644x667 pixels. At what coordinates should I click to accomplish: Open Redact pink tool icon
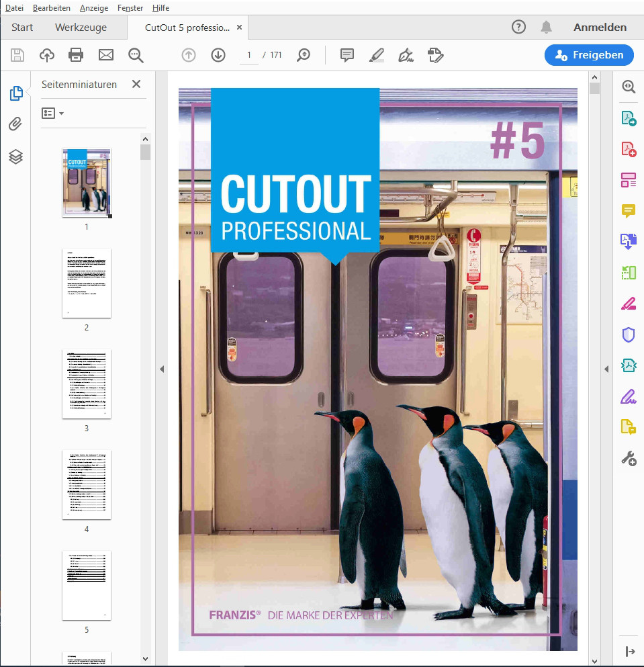coord(629,304)
